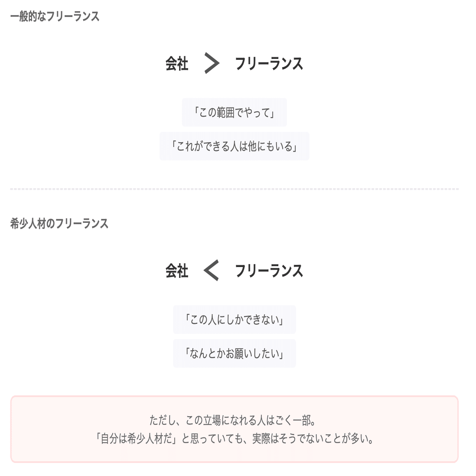
Task: Click 会社 in the 希少人材 section
Action: [x=176, y=271]
